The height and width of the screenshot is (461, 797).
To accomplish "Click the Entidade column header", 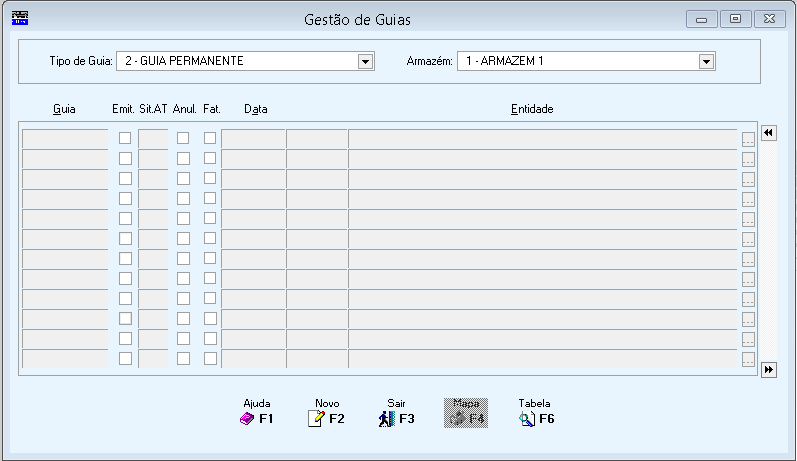I will point(532,109).
